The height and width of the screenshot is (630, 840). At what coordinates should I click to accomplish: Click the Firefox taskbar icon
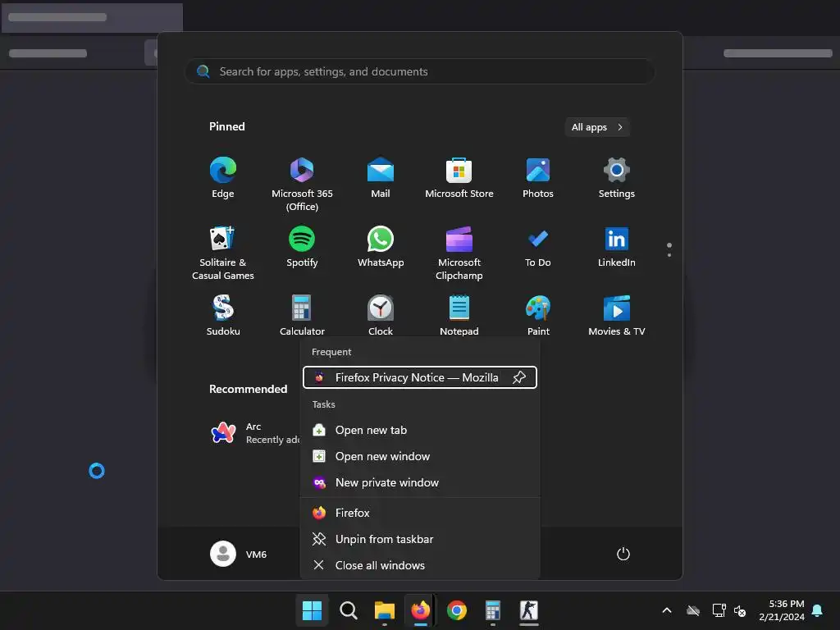pyautogui.click(x=421, y=610)
